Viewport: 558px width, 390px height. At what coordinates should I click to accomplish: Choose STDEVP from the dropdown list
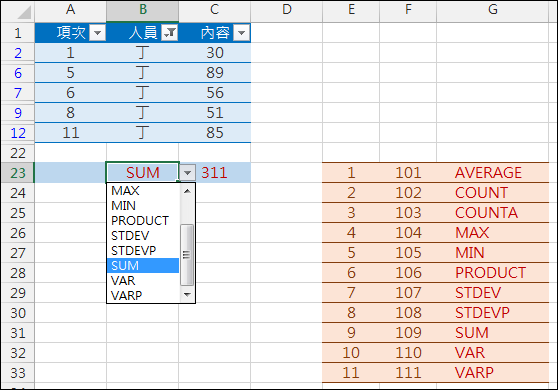coord(143,251)
